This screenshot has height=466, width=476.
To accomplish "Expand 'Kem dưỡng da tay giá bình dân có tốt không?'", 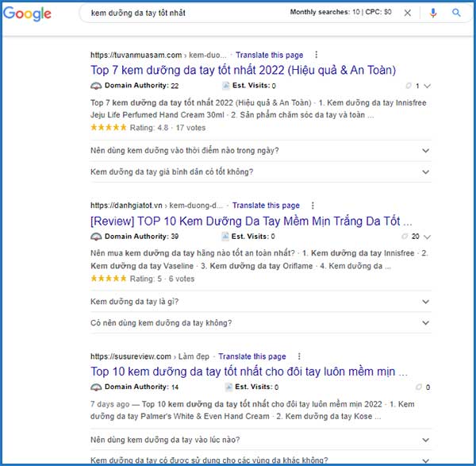I will (x=261, y=172).
